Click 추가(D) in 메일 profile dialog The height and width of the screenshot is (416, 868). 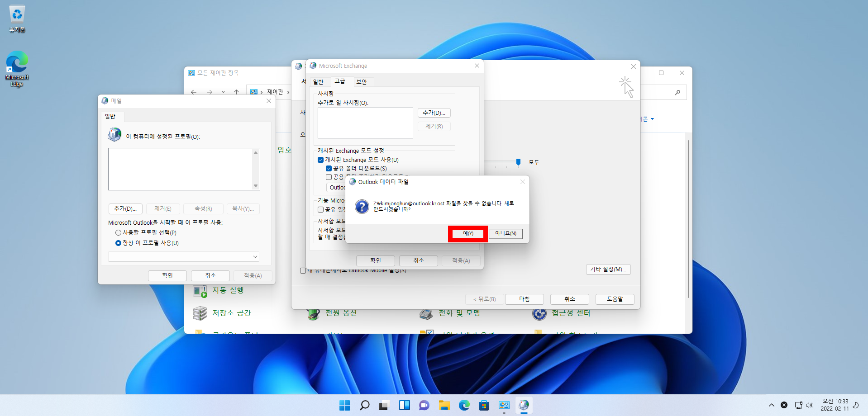(125, 209)
